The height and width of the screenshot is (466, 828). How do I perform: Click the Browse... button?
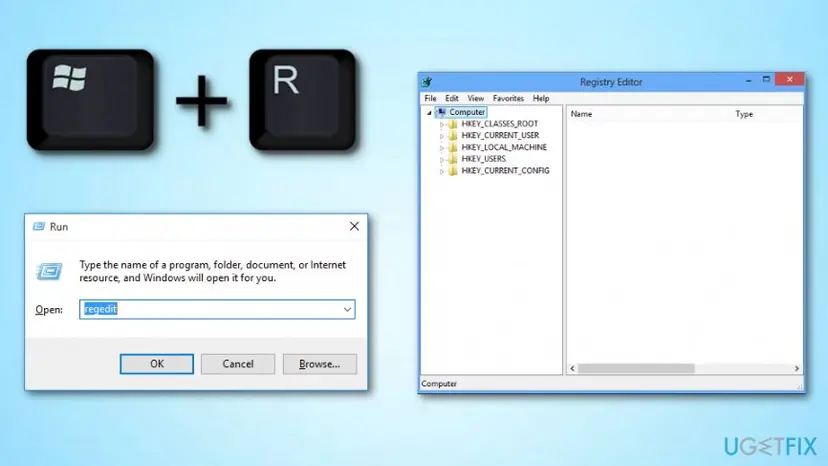click(x=319, y=364)
